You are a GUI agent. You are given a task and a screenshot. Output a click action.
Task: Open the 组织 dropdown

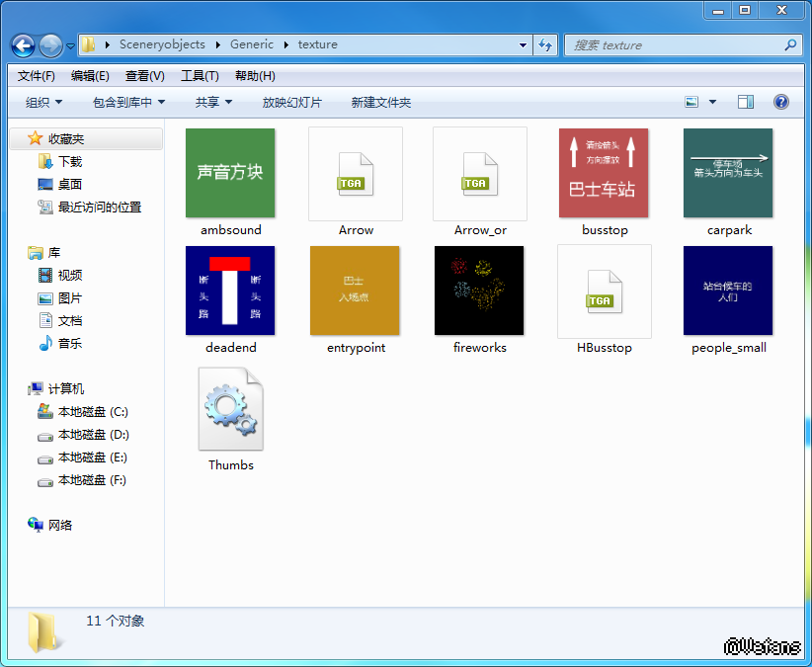pos(43,103)
